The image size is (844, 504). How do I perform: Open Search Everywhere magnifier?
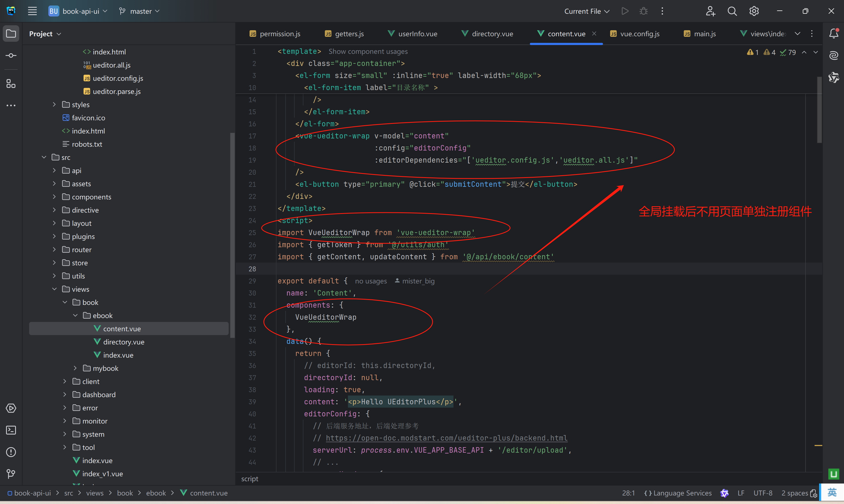732,11
